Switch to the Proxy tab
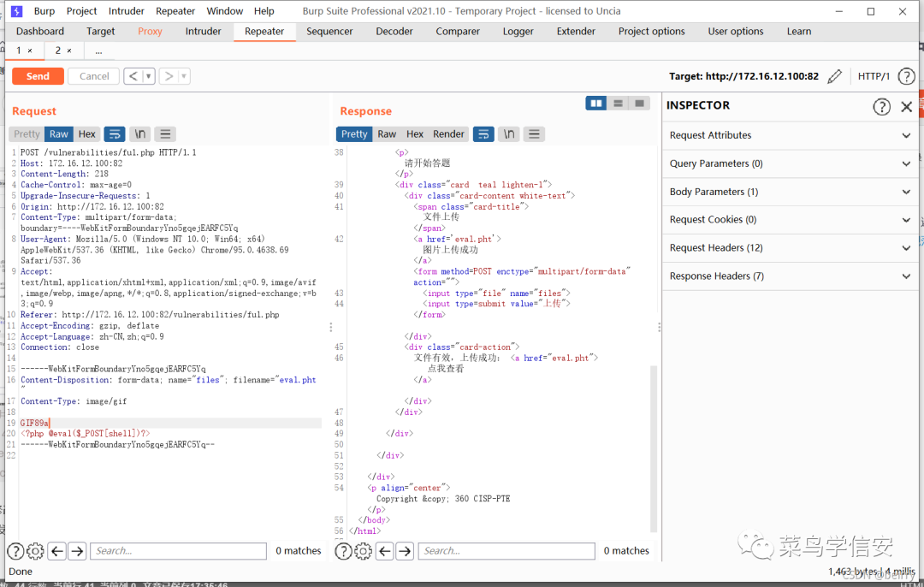This screenshot has width=924, height=587. click(150, 32)
